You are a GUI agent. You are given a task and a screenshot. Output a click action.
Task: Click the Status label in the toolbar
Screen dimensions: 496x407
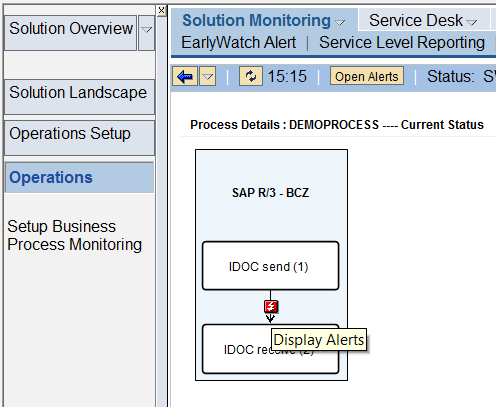tap(450, 76)
